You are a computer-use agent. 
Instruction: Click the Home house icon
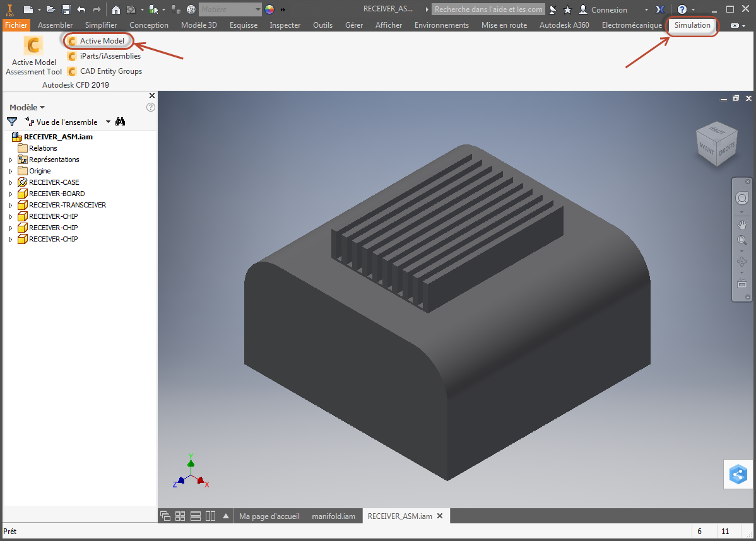(x=115, y=9)
